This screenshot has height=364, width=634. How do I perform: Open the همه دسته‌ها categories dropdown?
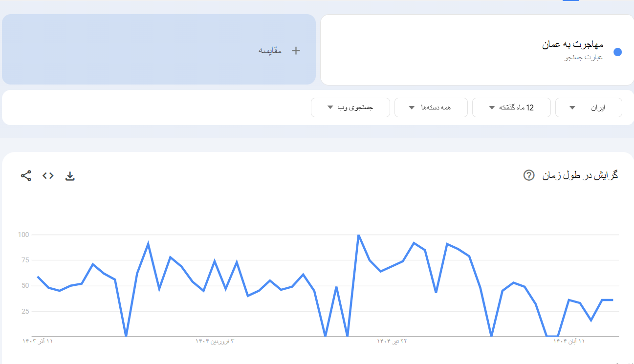coord(431,107)
